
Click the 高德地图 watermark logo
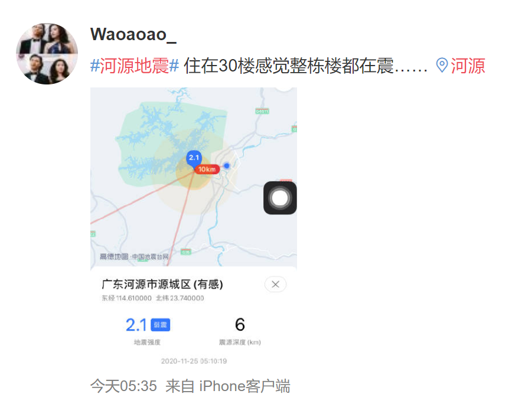pyautogui.click(x=114, y=256)
